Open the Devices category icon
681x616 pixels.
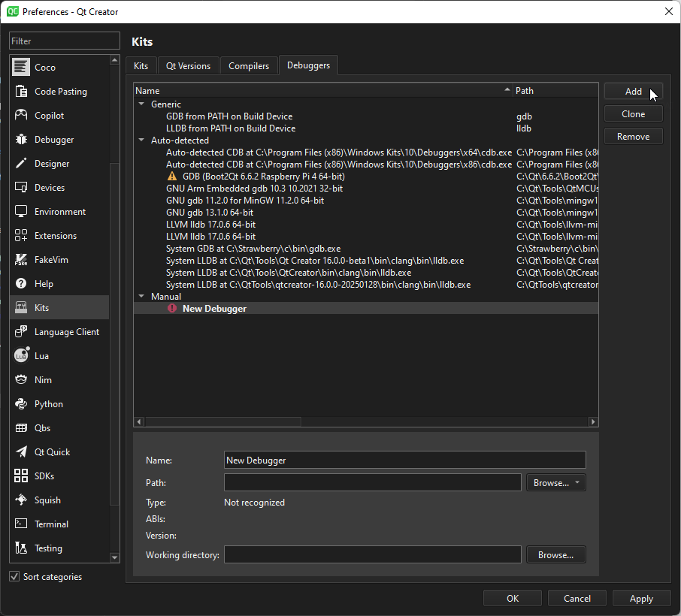(x=21, y=188)
